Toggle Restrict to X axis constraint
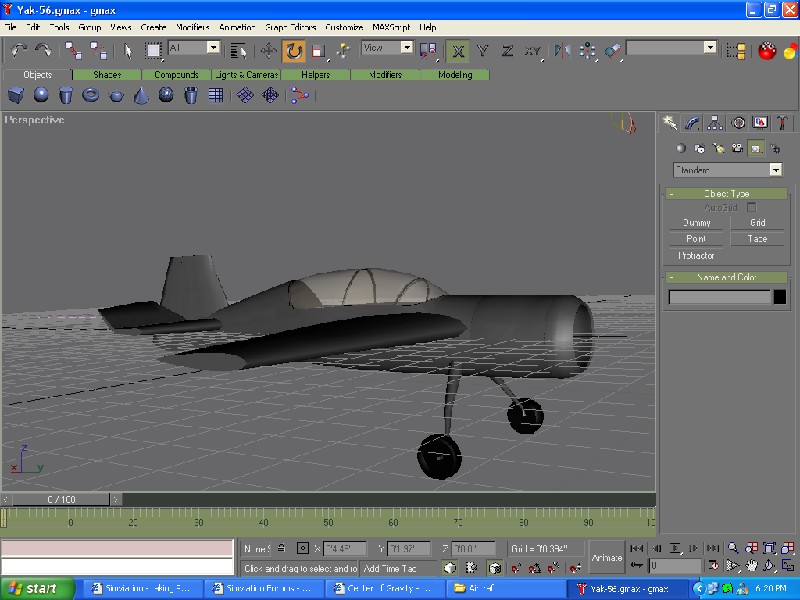Viewport: 800px width, 600px height. coord(458,50)
